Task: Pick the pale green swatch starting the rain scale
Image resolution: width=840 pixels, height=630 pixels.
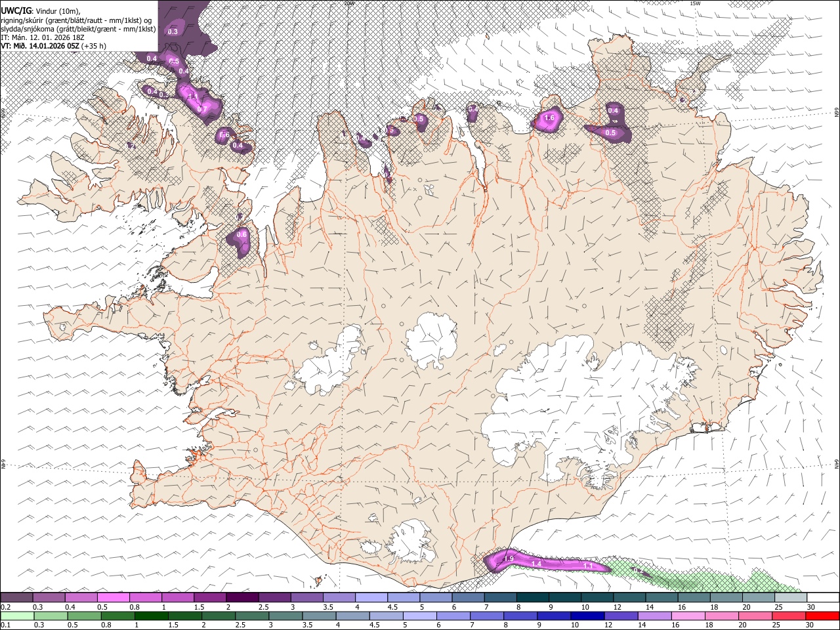Action: click(x=17, y=616)
